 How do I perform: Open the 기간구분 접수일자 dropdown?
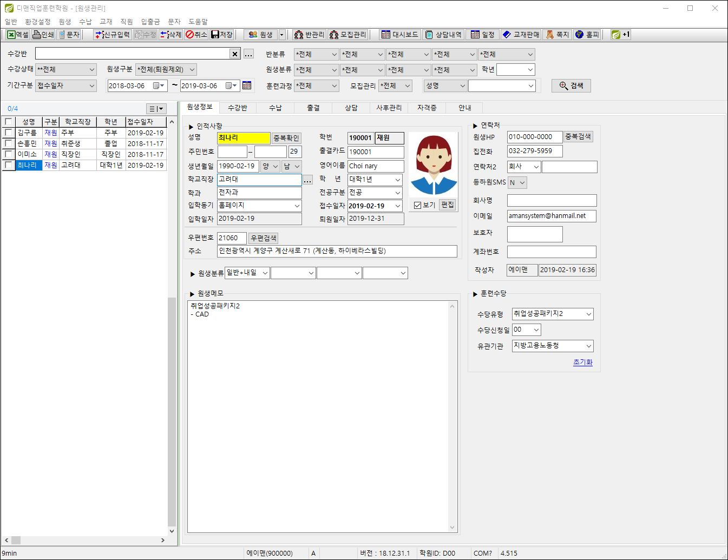pyautogui.click(x=66, y=85)
